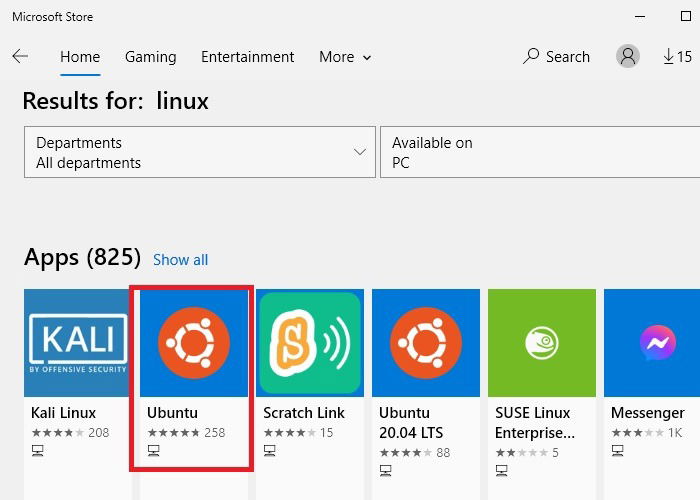Minimize the Microsoft Store window

[640, 17]
